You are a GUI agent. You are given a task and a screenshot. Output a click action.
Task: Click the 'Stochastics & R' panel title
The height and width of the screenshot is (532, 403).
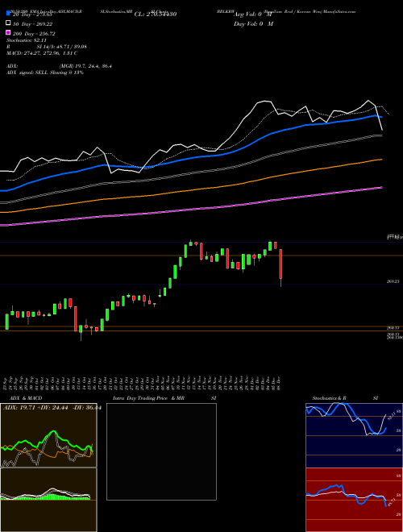point(329,398)
